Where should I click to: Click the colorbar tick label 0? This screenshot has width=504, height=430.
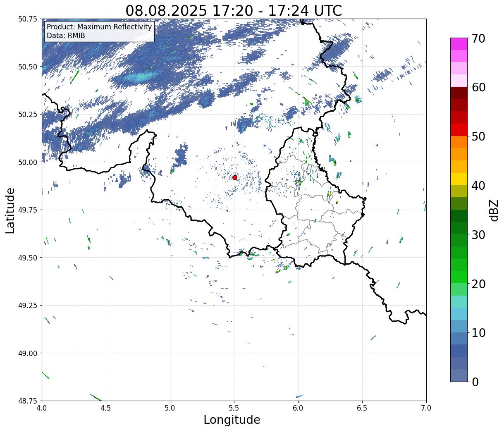click(475, 382)
